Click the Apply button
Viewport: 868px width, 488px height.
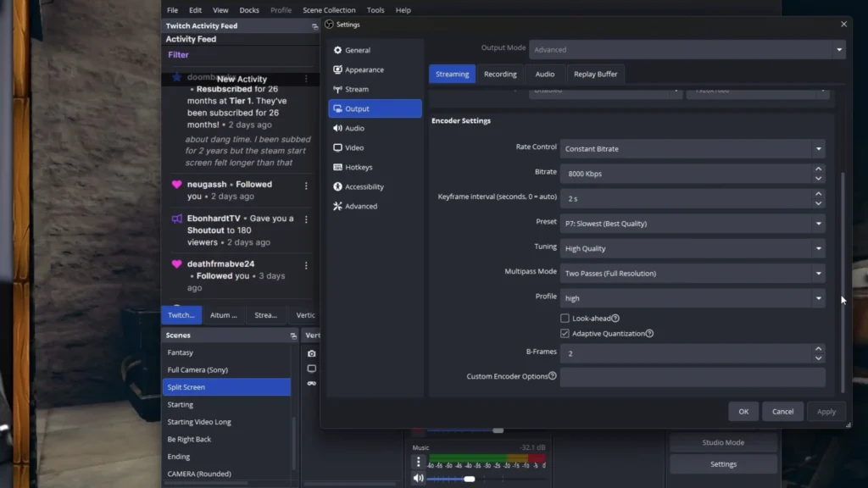(826, 412)
